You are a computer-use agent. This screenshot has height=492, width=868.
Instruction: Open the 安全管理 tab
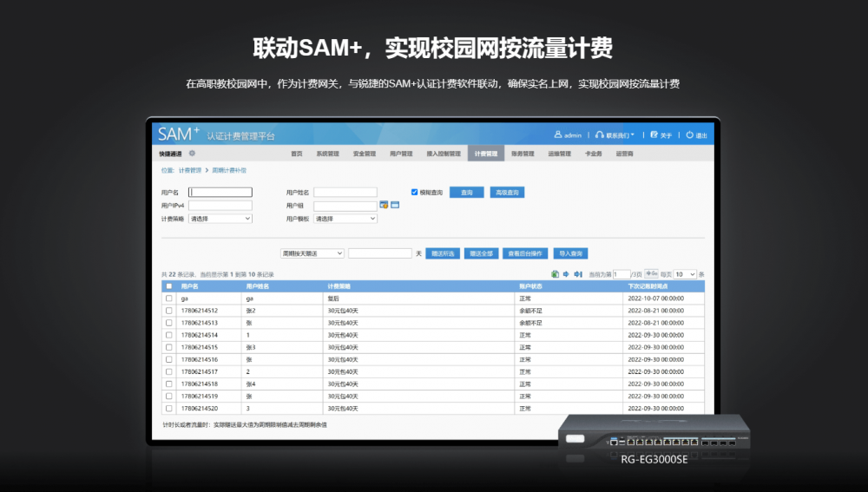point(365,154)
